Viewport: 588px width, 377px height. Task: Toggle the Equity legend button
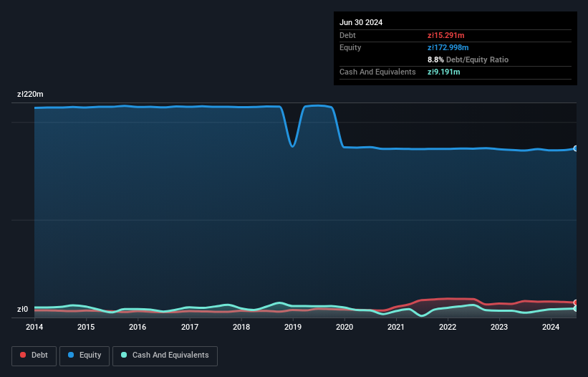coord(85,355)
